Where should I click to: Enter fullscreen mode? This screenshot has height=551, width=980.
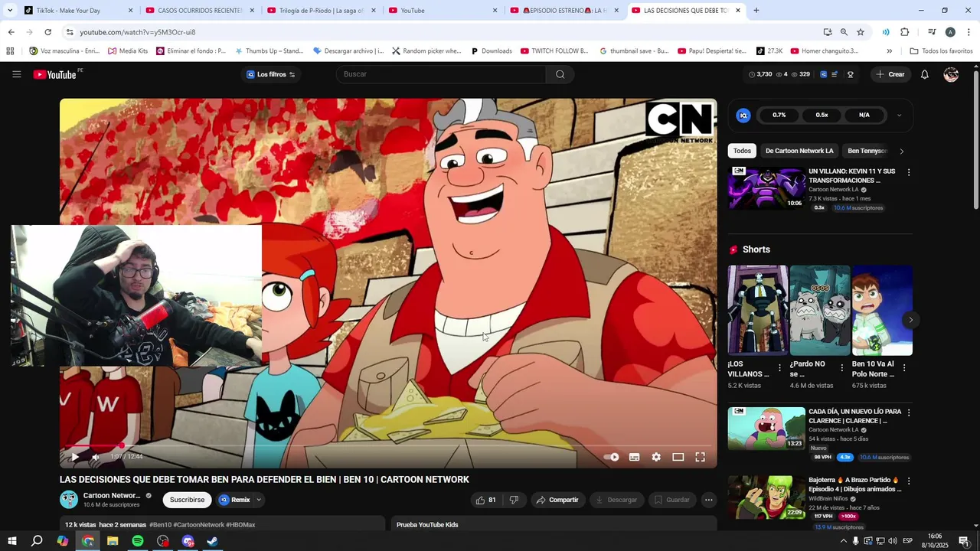(700, 457)
